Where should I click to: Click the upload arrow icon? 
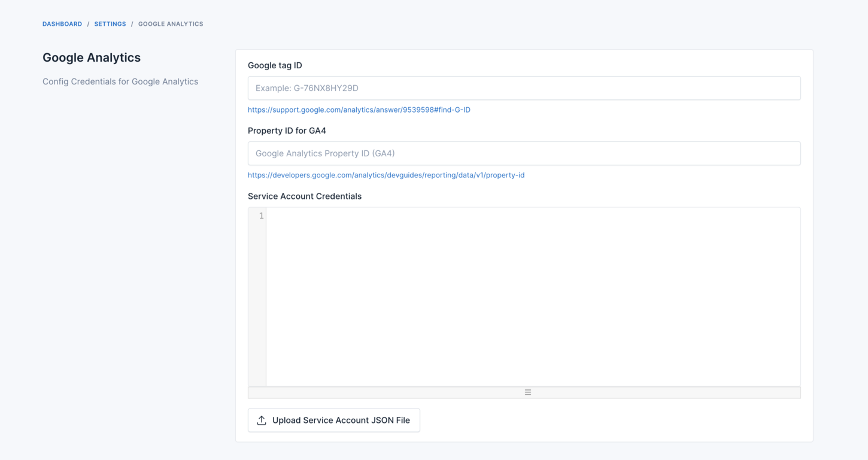(x=262, y=420)
